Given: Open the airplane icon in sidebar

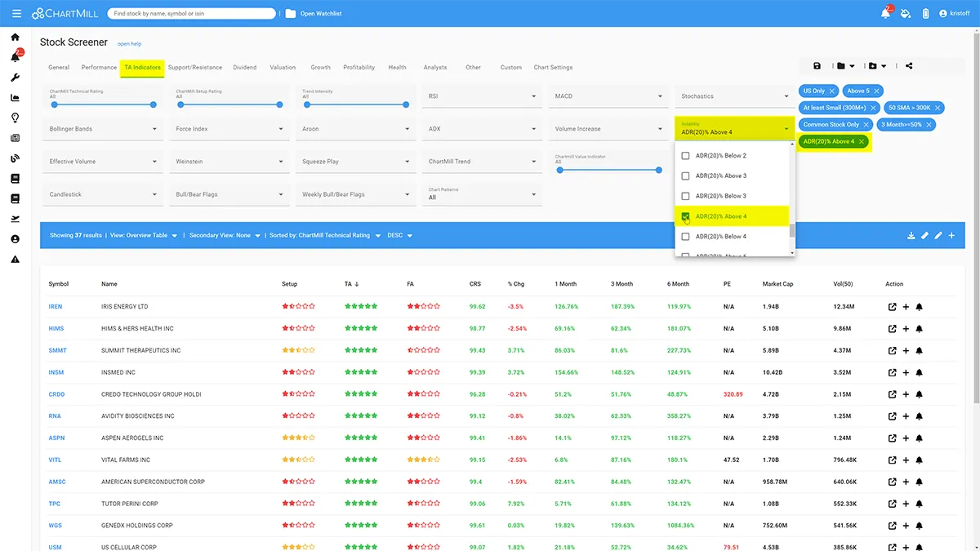Looking at the screenshot, I should pos(16,219).
